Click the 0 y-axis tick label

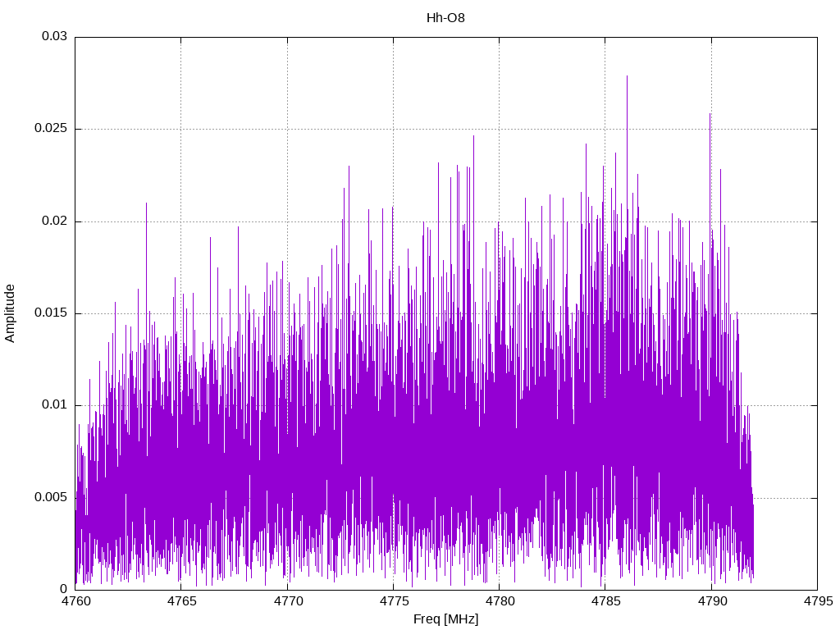coord(64,589)
